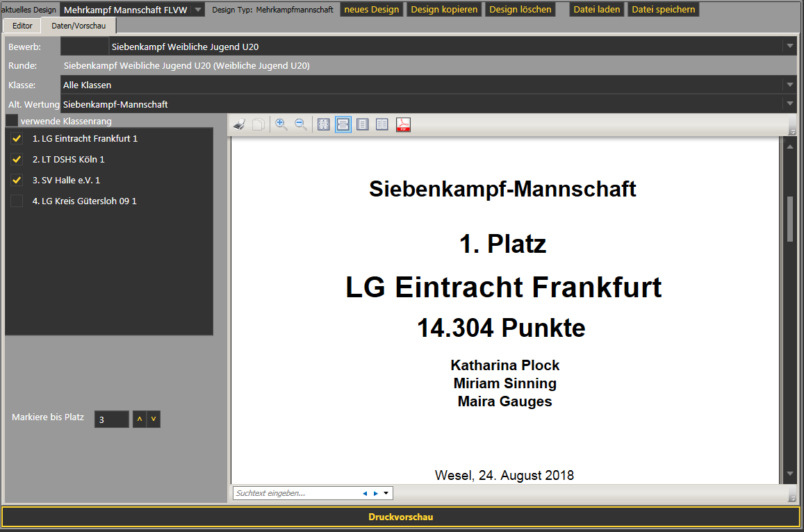Click the 'Mehrkampf Mannschaft FLVW' design name
Viewport: 804px width, 532px height.
(126, 10)
